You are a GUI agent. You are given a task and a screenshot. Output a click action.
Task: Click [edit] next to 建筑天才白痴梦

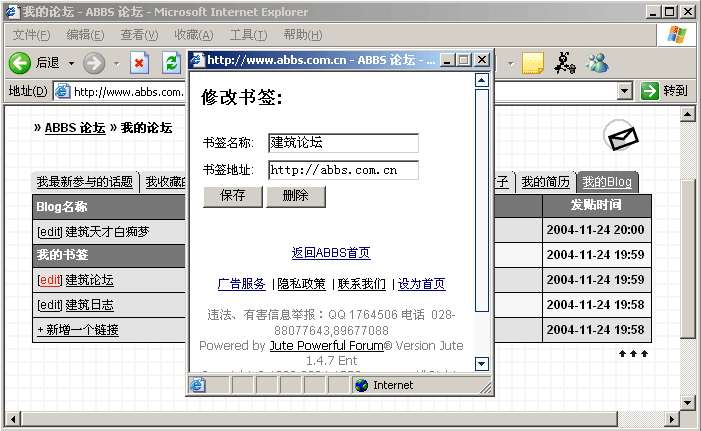click(x=49, y=232)
